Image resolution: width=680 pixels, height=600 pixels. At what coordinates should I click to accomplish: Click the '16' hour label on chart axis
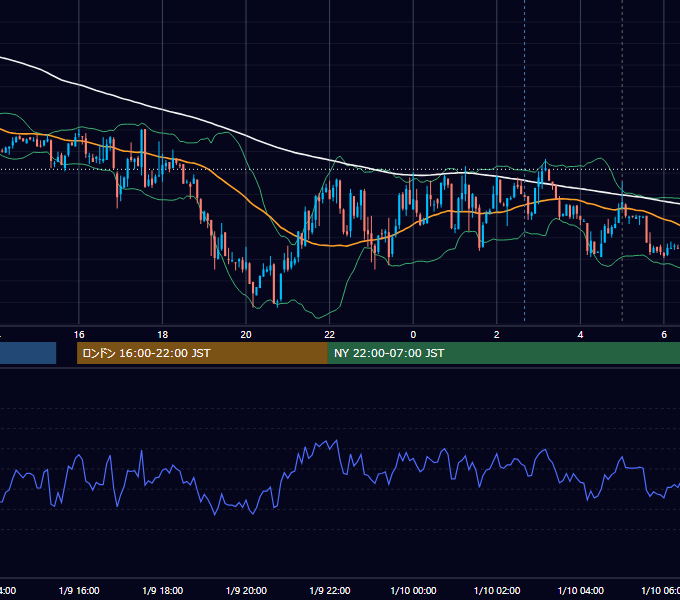click(79, 334)
